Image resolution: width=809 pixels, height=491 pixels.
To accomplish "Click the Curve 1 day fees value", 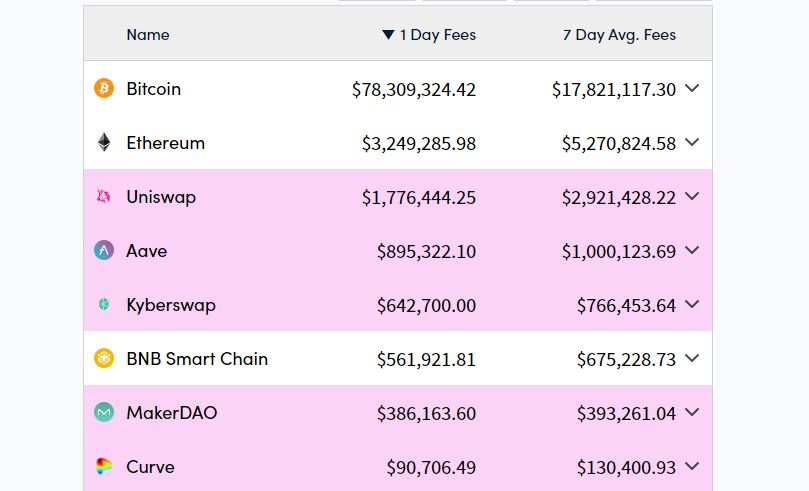I will point(431,467).
